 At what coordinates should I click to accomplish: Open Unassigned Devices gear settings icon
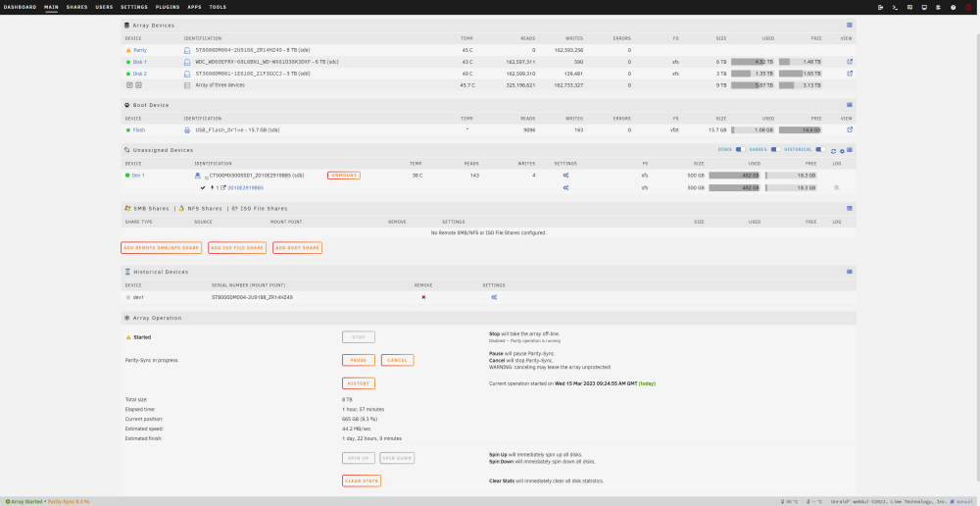(x=842, y=151)
